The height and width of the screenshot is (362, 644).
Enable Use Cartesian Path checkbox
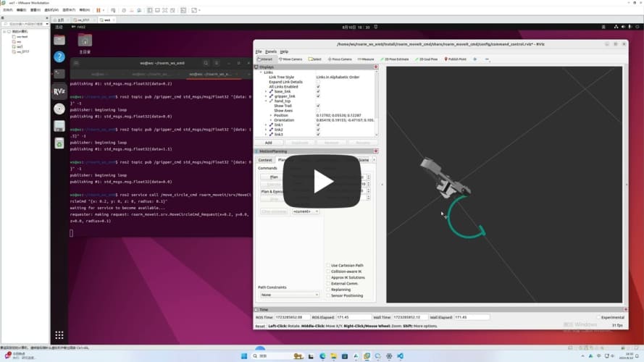(328, 266)
